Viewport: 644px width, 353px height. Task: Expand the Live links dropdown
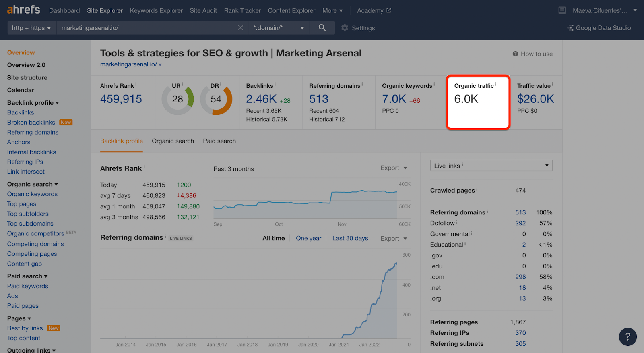(x=491, y=166)
